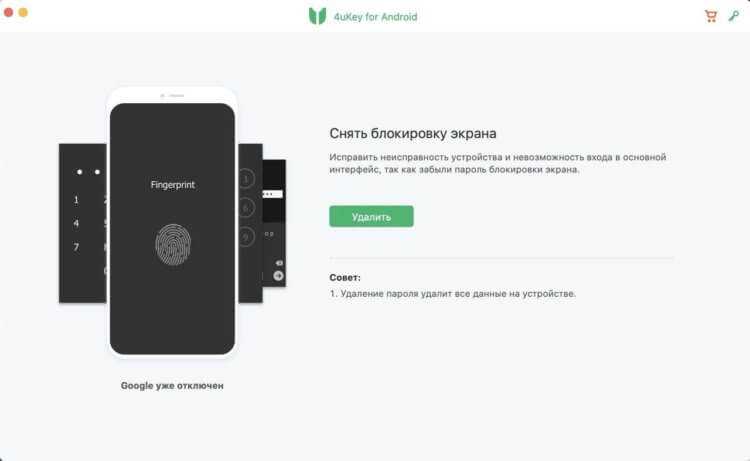Click the bottom circle on pattern lock panel
Image resolution: width=750 pixels, height=461 pixels.
(246, 236)
